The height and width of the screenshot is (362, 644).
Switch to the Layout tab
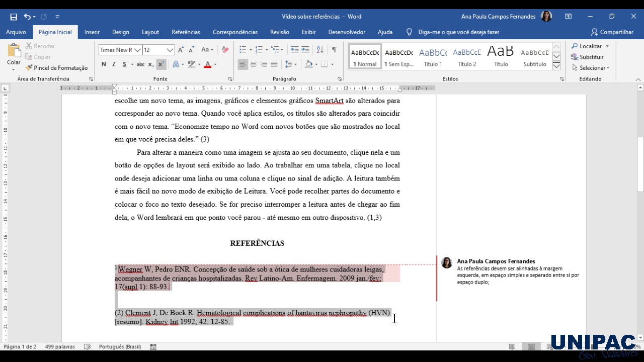click(x=150, y=32)
